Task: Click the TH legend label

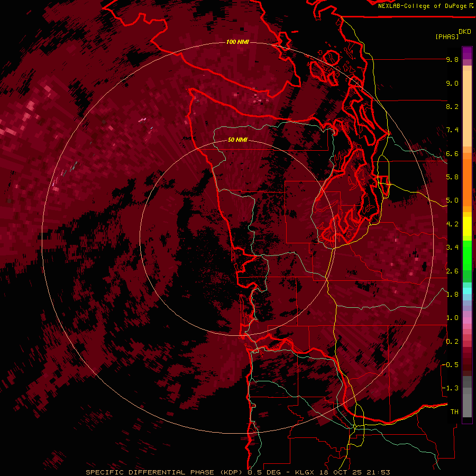Action: (x=454, y=412)
